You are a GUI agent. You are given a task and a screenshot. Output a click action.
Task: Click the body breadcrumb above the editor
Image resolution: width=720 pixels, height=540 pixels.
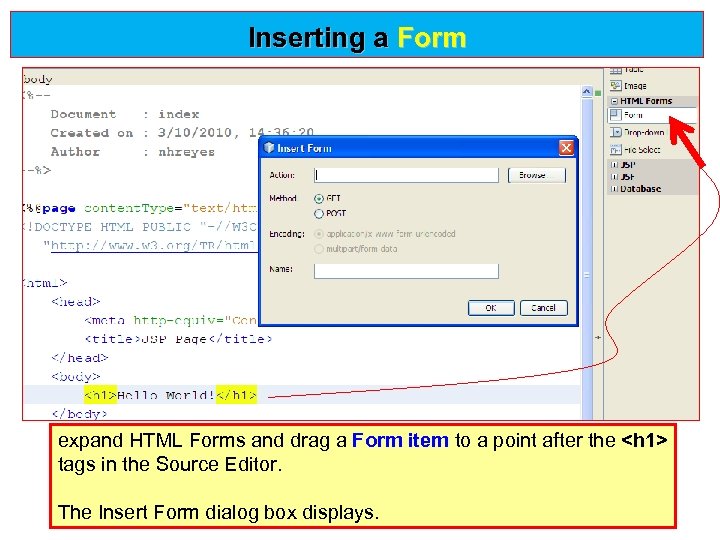tap(38, 79)
